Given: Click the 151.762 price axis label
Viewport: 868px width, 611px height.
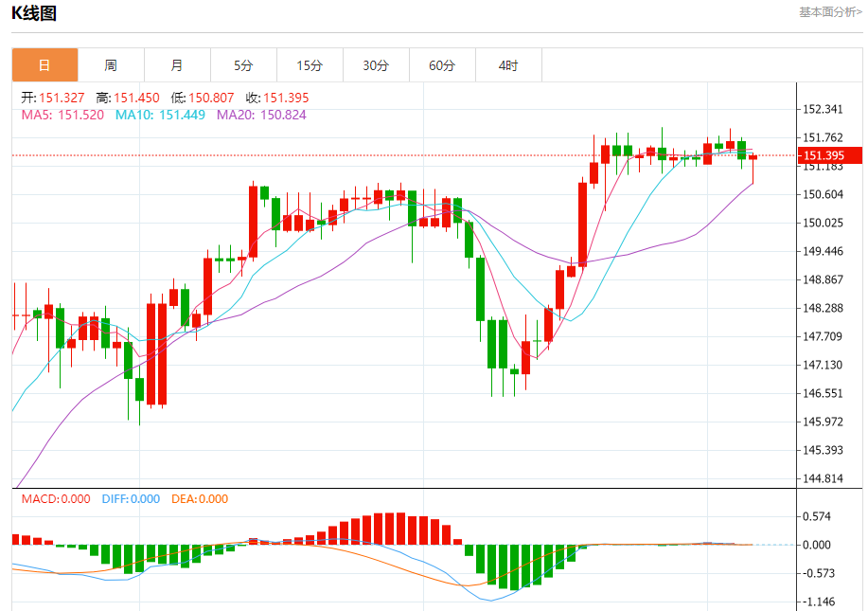Looking at the screenshot, I should [x=824, y=137].
